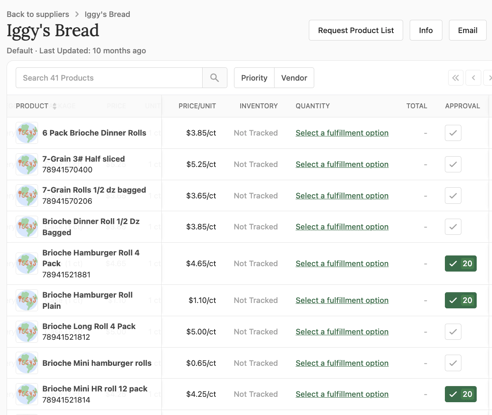The width and height of the screenshot is (492, 415).
Task: Open supplier Info button
Action: [x=426, y=30]
